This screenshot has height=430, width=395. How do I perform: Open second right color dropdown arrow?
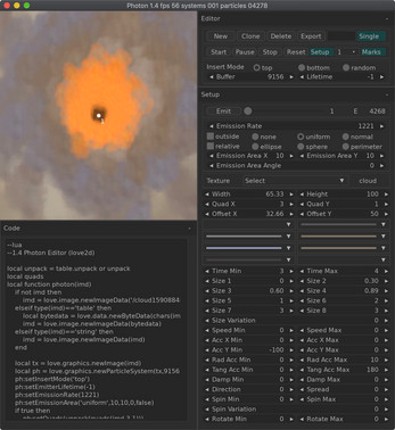(383, 236)
